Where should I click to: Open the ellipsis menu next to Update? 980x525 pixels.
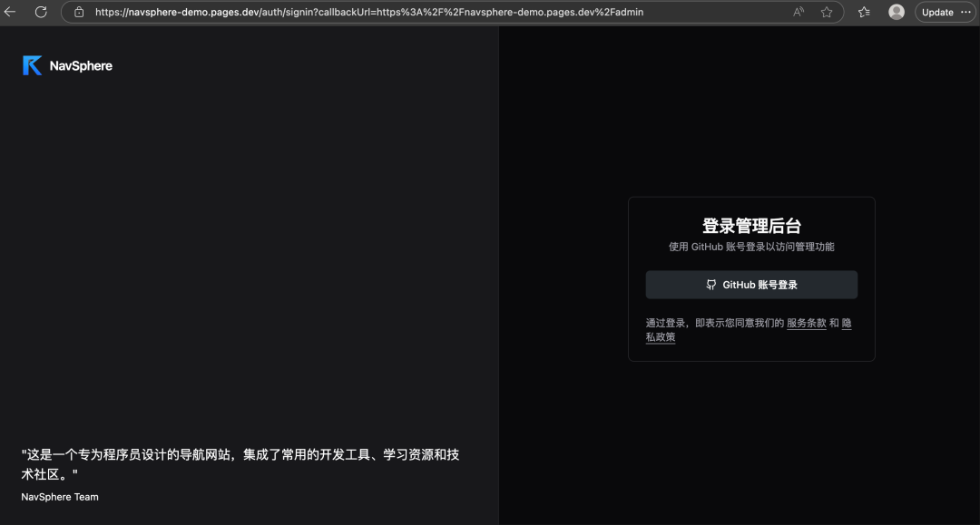click(x=965, y=12)
